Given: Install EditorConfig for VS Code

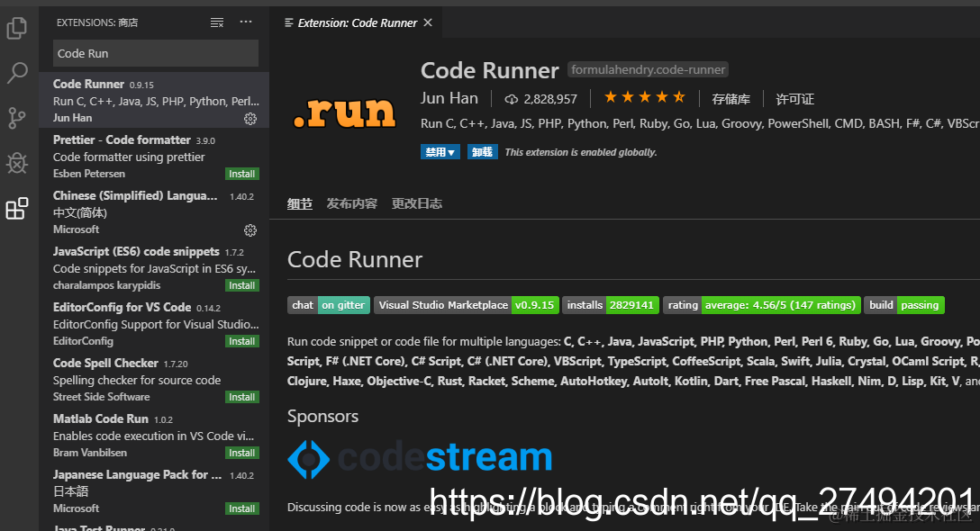Looking at the screenshot, I should click(242, 341).
